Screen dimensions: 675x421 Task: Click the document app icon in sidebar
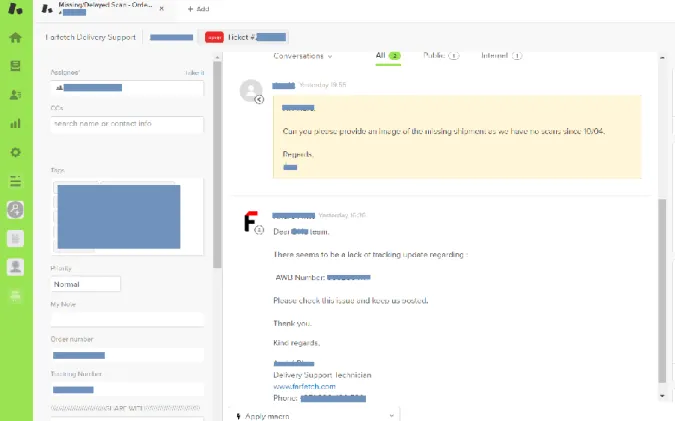pos(15,238)
